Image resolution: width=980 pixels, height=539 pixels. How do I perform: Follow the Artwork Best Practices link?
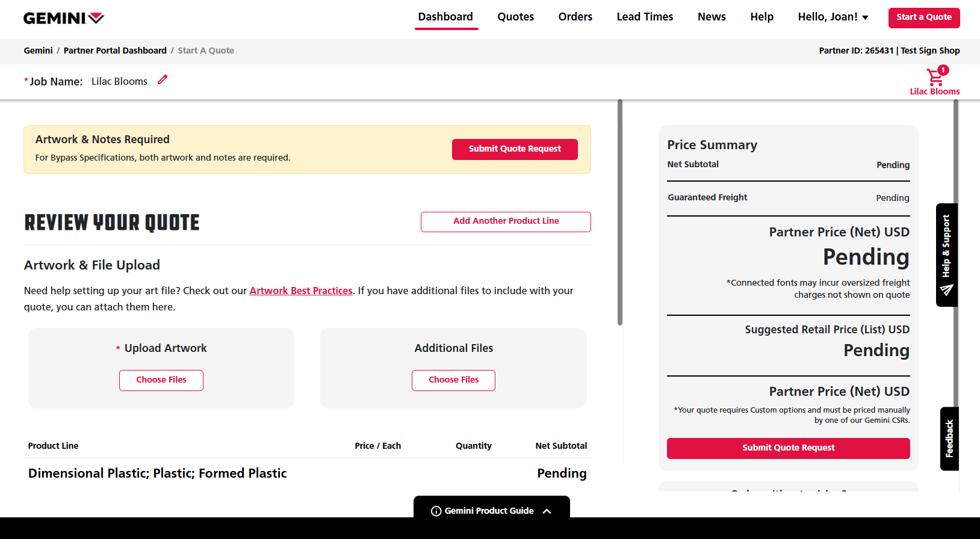coord(301,291)
